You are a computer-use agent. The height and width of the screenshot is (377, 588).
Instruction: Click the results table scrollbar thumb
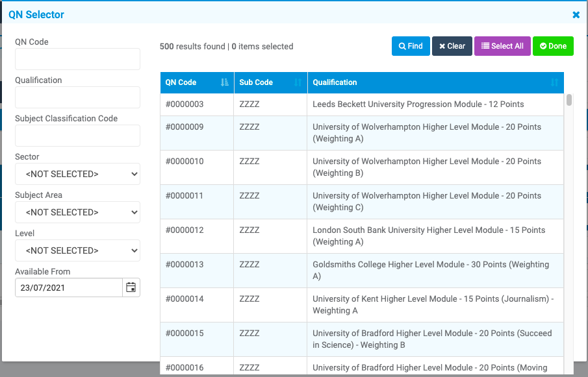569,100
